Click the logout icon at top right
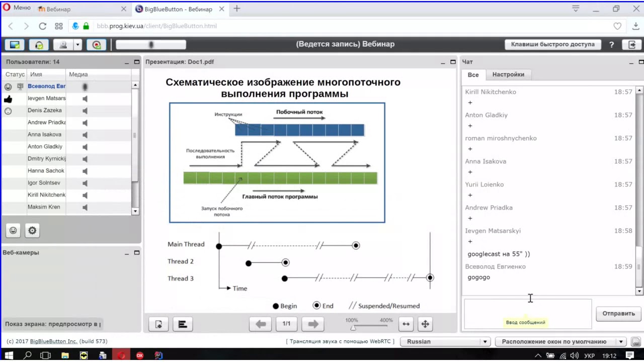 (x=631, y=44)
